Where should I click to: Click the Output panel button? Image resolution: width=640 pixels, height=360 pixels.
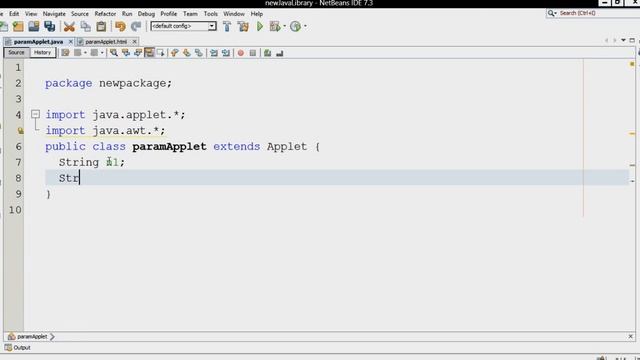point(18,348)
